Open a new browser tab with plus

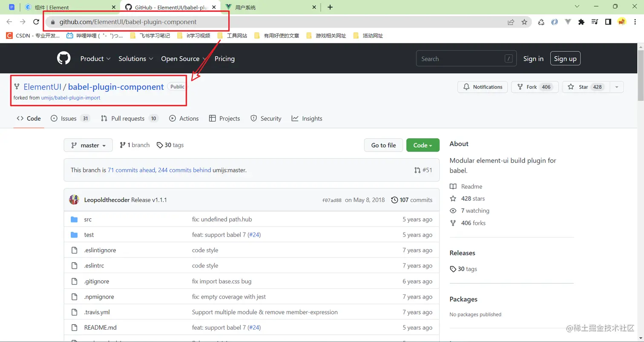point(330,7)
